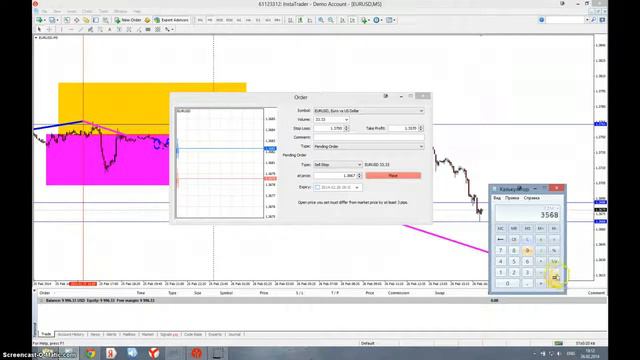Open the Sell Stop pending type dropdown
640x360 pixels.
(337, 164)
